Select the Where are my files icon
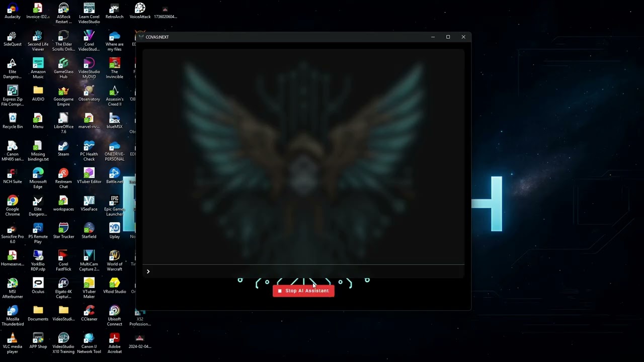 click(115, 41)
